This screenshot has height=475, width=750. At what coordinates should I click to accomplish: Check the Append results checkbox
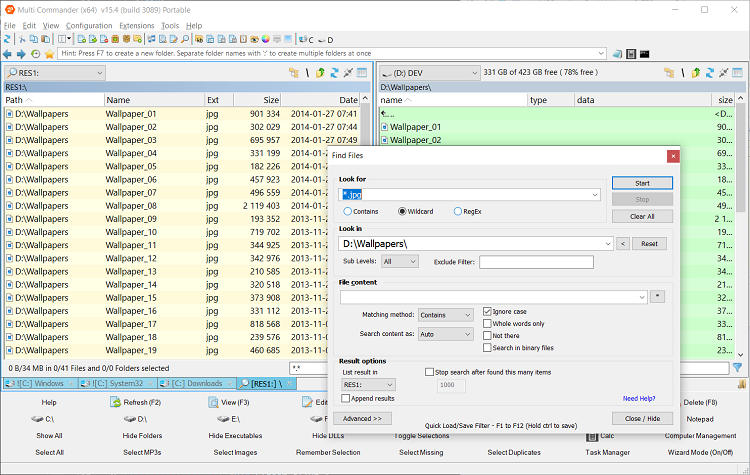click(x=345, y=398)
